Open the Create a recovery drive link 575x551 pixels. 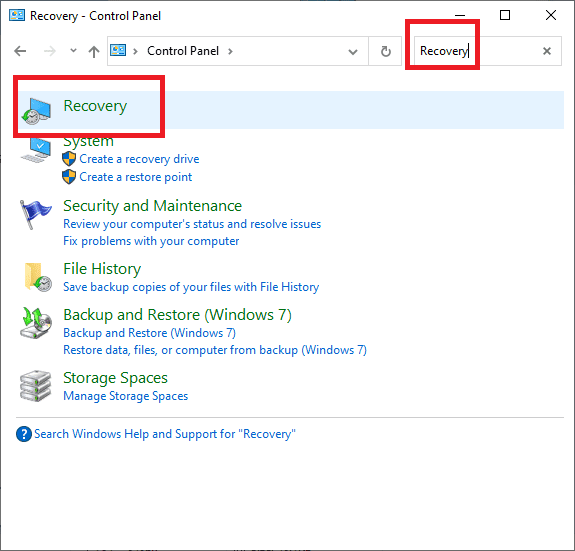(x=139, y=159)
